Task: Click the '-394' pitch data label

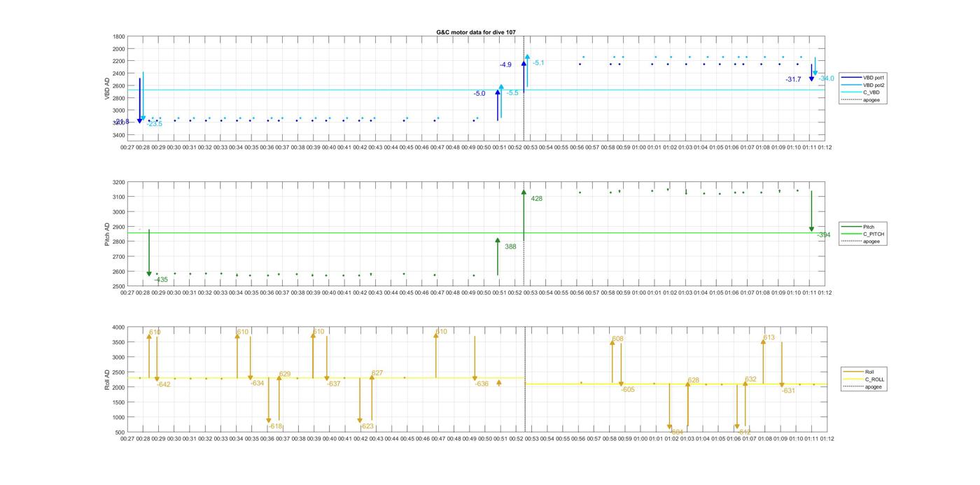Action: (x=823, y=235)
